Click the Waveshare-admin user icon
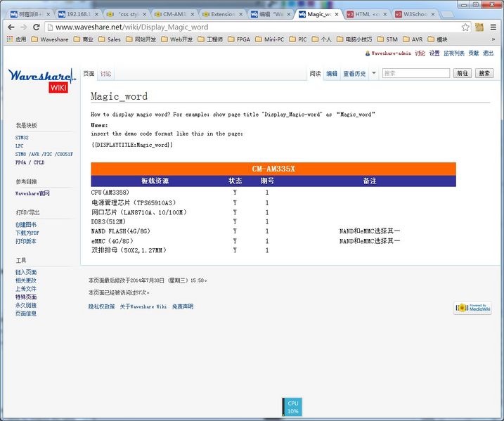 point(368,53)
